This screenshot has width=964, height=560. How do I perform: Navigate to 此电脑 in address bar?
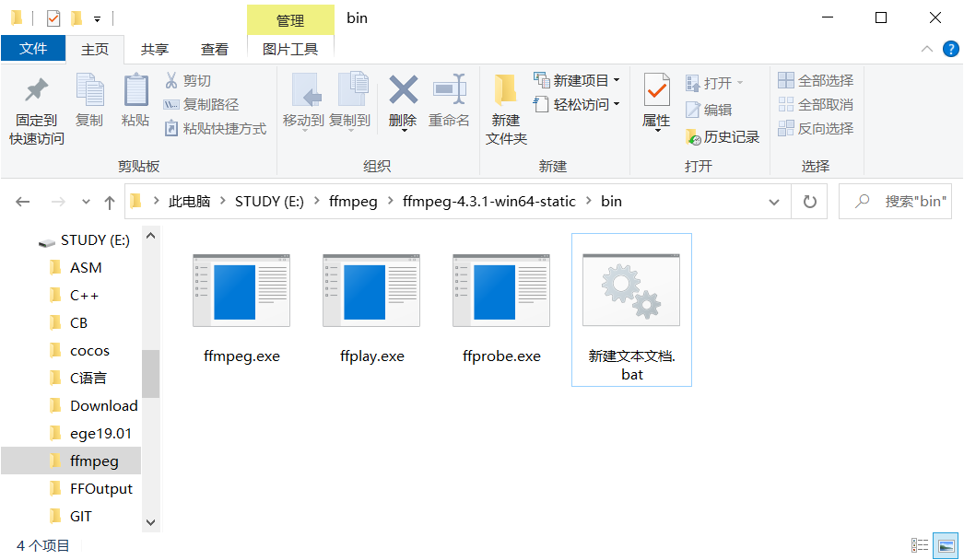point(189,201)
